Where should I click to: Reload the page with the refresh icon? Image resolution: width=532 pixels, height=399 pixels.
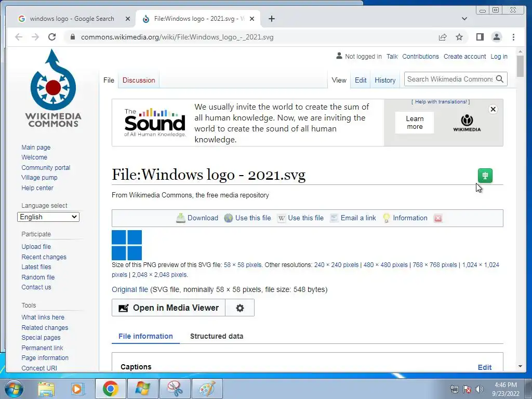(52, 37)
